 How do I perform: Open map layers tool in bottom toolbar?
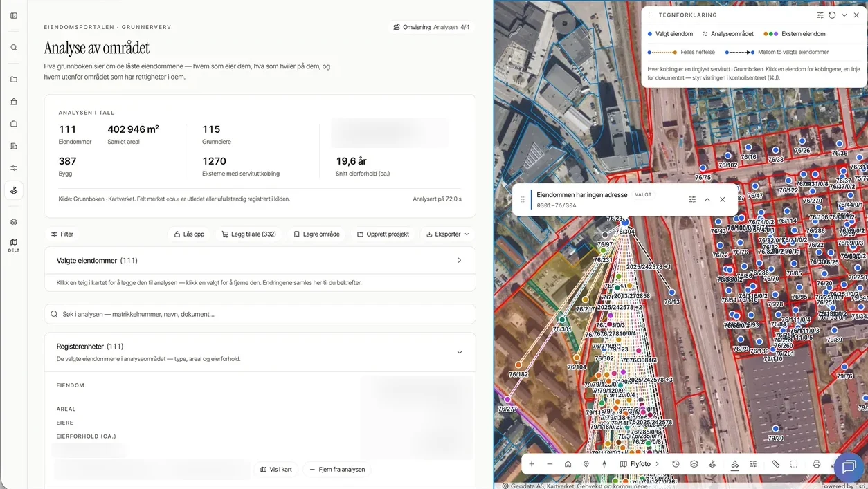(694, 464)
